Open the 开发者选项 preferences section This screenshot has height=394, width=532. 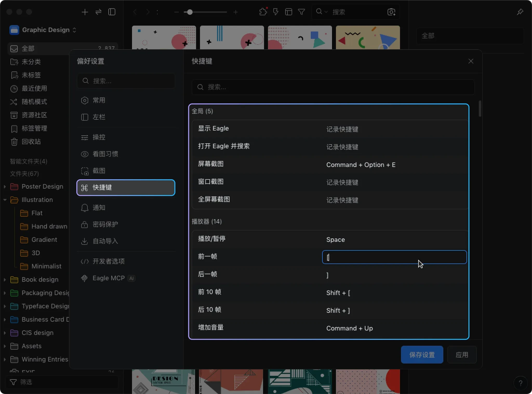coord(126,261)
